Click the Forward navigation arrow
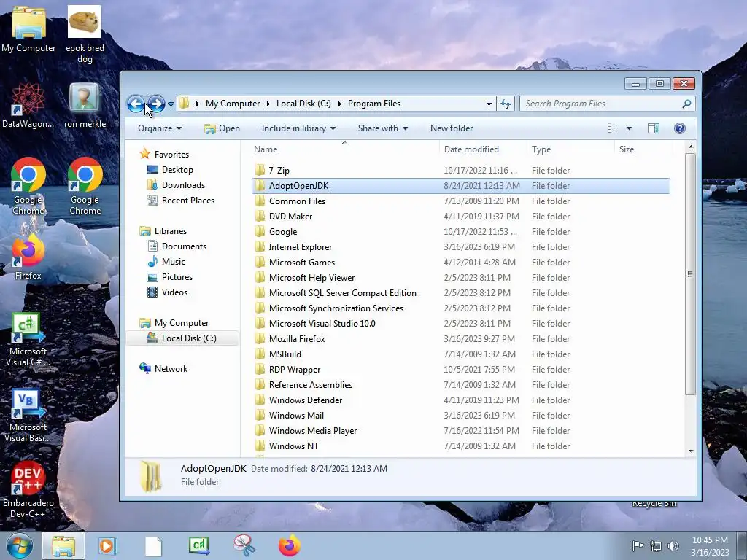This screenshot has width=747, height=560. (156, 104)
